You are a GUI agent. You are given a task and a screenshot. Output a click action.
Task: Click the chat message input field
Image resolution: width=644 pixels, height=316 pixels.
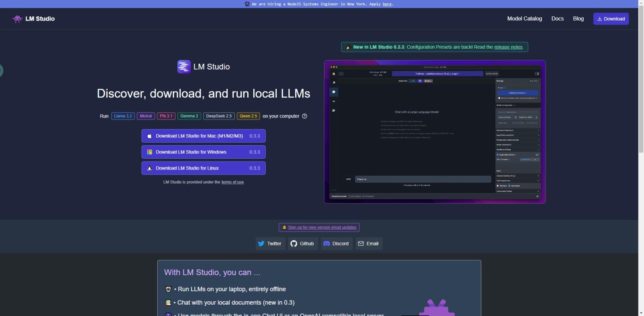[422, 179]
